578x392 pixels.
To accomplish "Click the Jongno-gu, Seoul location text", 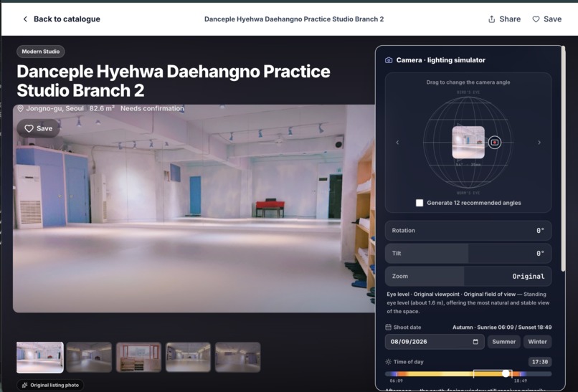I will [55, 108].
